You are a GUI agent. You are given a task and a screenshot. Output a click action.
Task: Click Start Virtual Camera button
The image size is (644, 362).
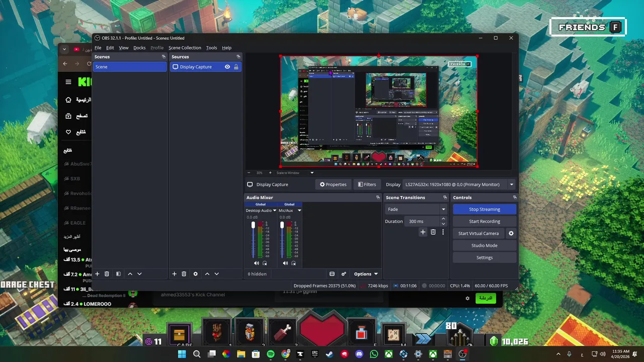[478, 233]
